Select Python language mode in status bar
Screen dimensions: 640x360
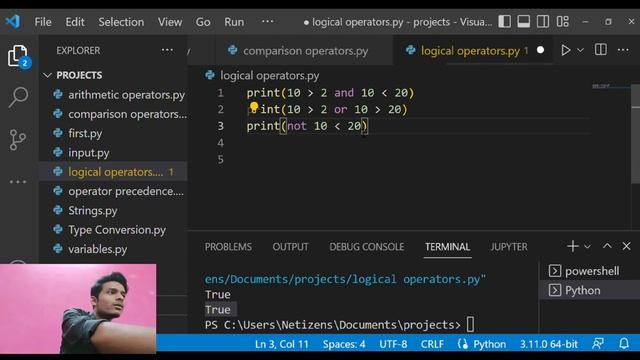[489, 344]
